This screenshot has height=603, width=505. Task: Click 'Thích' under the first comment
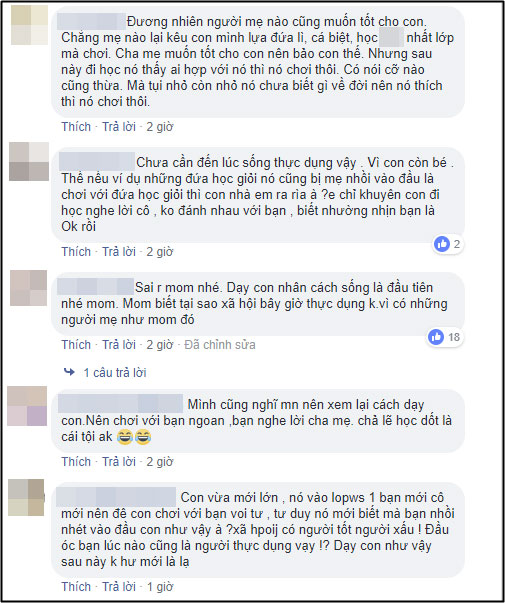click(76, 127)
